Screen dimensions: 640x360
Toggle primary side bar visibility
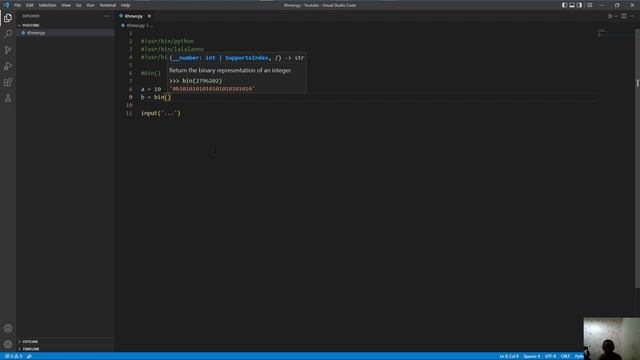click(x=564, y=5)
